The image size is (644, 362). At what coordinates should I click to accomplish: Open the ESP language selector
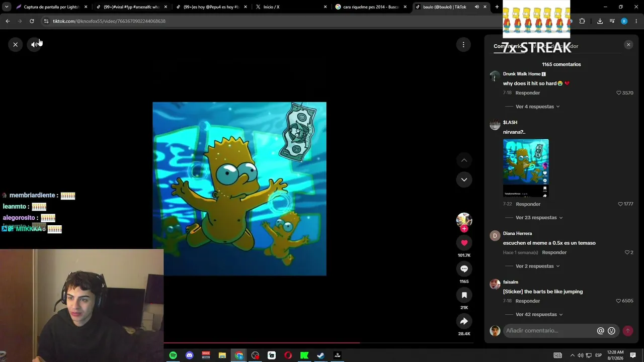click(x=598, y=355)
